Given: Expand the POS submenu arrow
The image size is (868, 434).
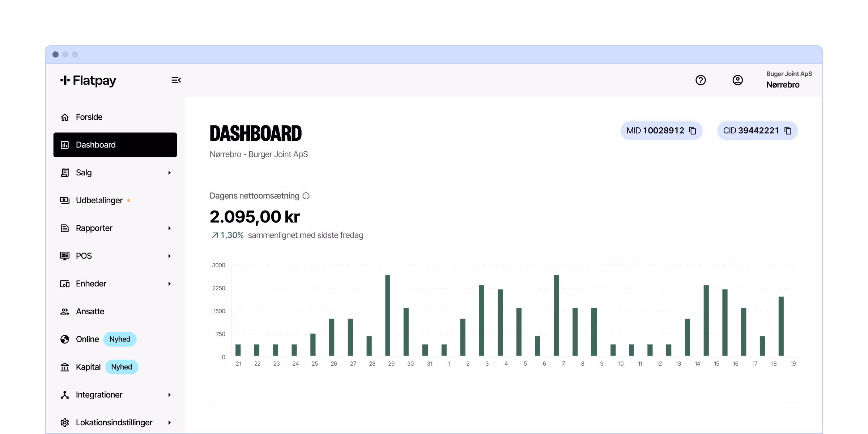Looking at the screenshot, I should [x=169, y=256].
